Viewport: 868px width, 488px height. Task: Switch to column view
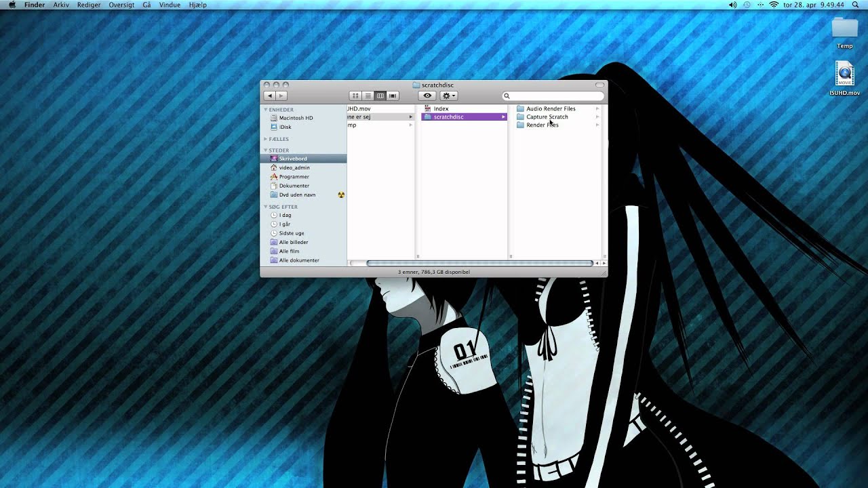pos(380,96)
